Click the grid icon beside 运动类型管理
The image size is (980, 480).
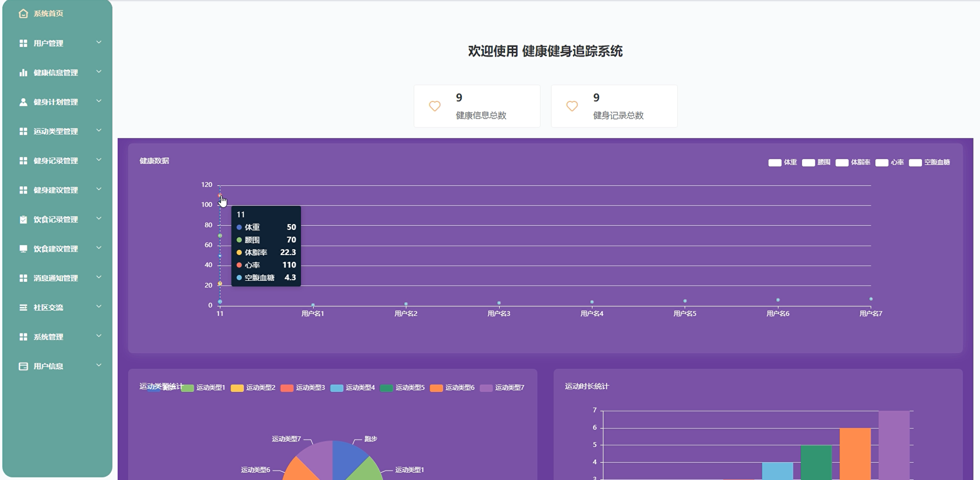pyautogui.click(x=23, y=131)
